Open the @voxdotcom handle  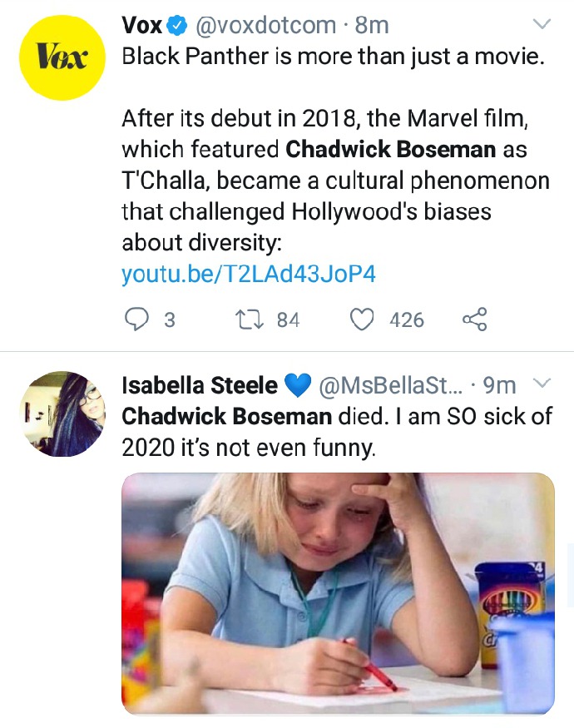265,26
